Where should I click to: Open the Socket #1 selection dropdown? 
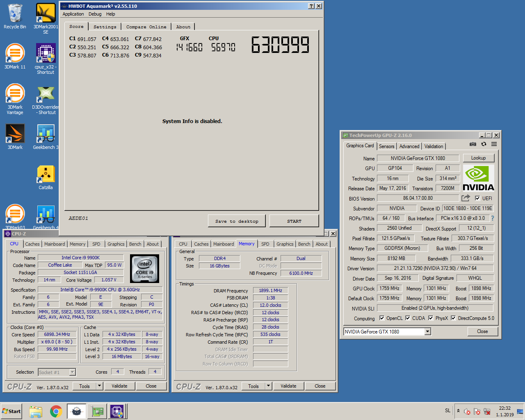point(73,372)
